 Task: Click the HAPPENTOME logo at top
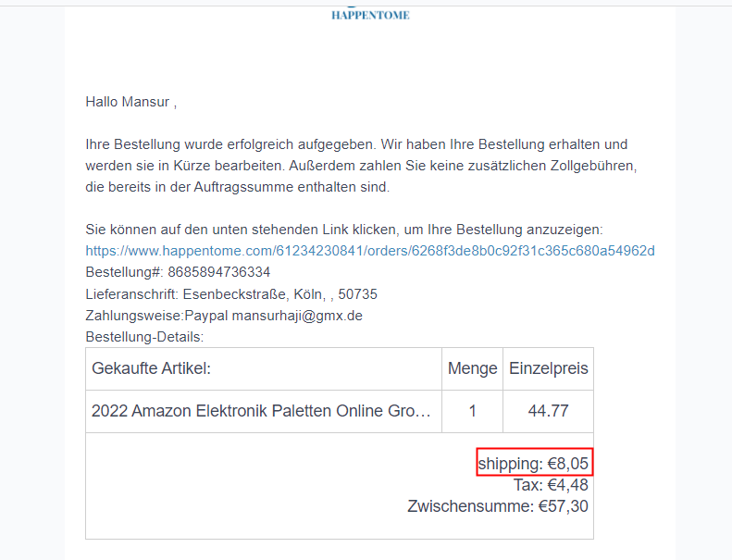[370, 14]
